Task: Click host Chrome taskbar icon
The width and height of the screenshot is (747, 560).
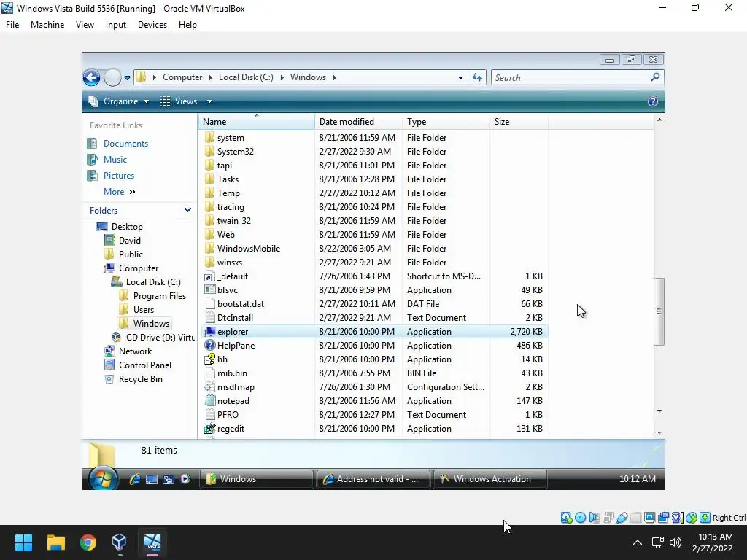Action: (88, 542)
